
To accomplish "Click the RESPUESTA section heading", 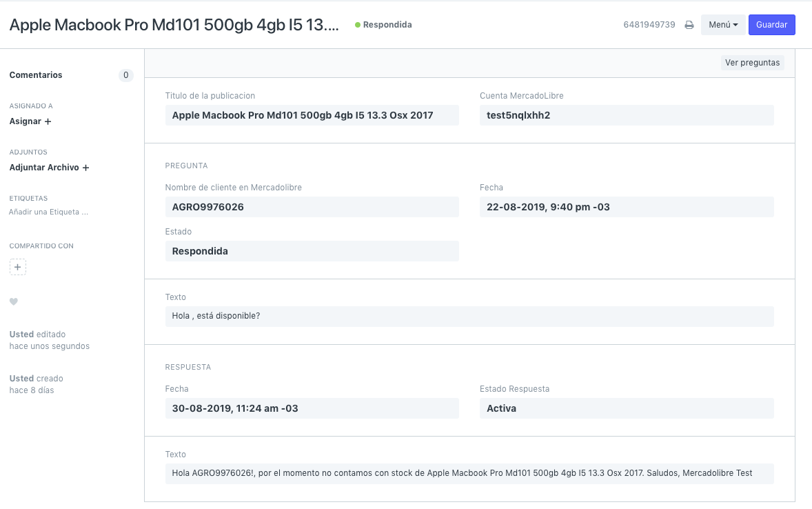I will 188,367.
